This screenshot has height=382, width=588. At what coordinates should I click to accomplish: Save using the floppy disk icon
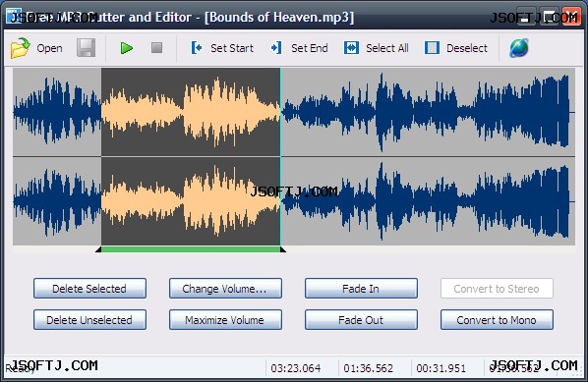click(x=86, y=47)
